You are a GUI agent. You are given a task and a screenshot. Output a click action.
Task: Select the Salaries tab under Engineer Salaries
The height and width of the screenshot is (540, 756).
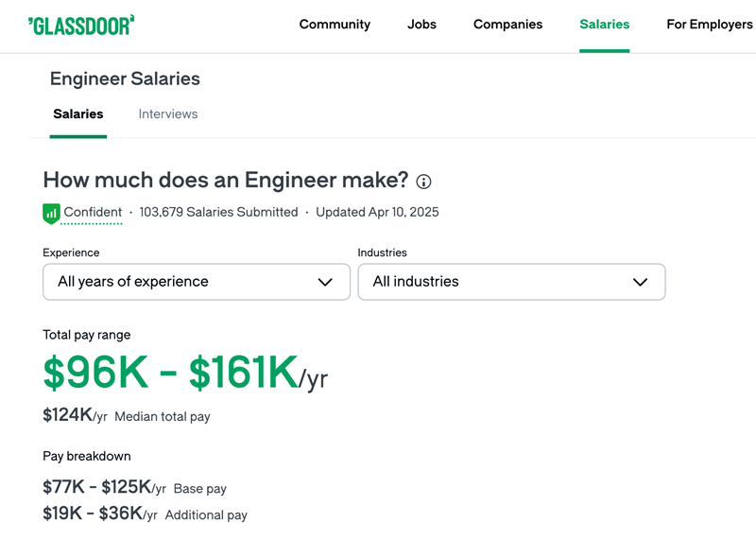click(78, 114)
